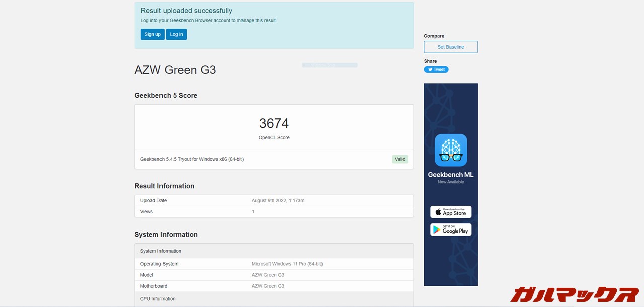Select the Upload Date row
Screen dimensions: 644x307
click(274, 200)
